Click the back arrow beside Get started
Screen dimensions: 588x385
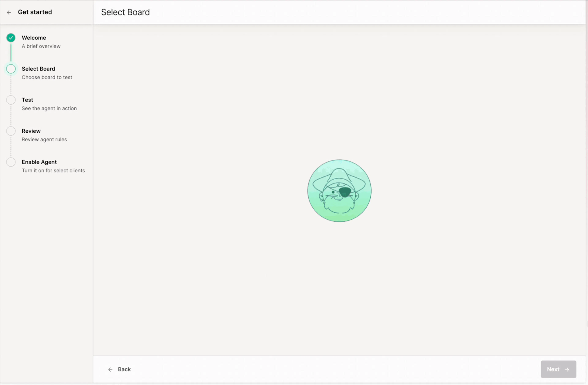click(9, 12)
